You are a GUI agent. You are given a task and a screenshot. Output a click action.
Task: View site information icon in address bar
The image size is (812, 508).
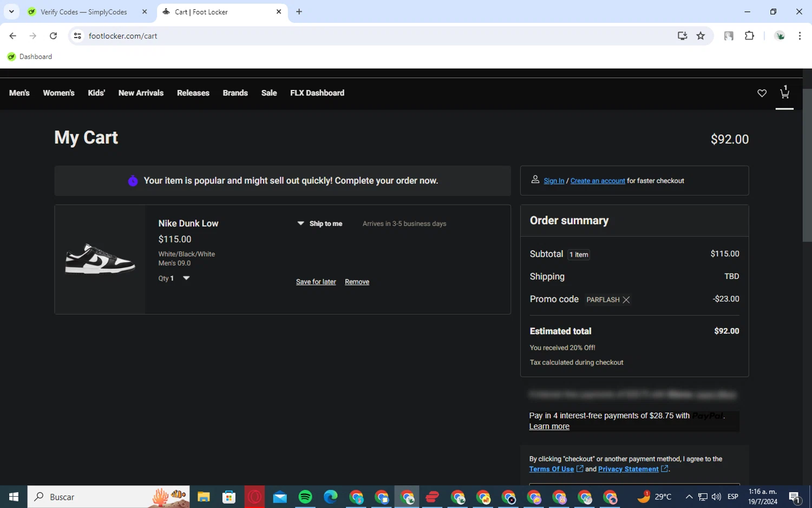coord(78,36)
